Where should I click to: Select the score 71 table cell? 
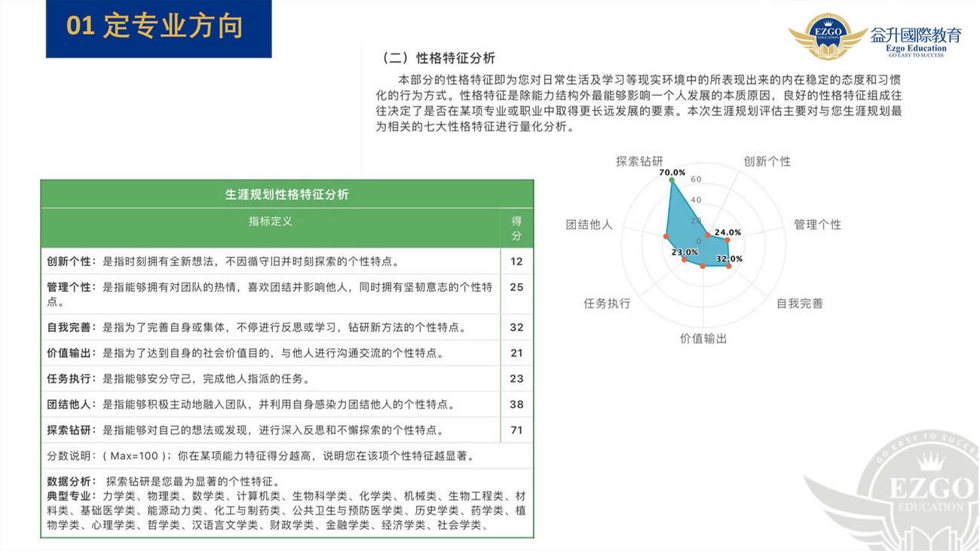point(516,430)
